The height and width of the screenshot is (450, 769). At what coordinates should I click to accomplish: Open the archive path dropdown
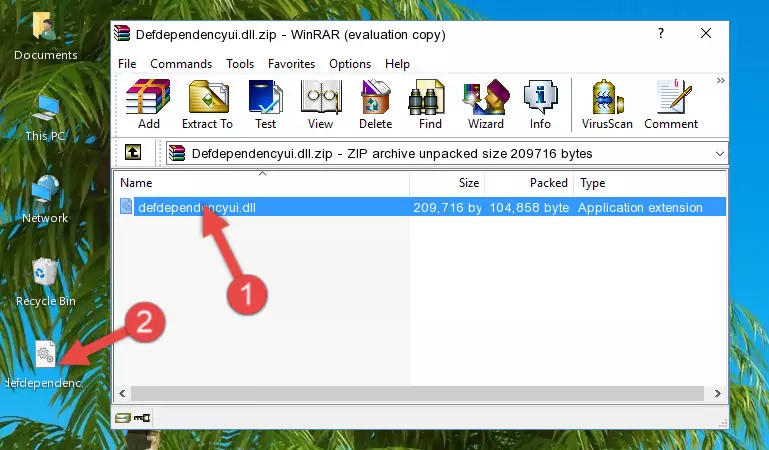719,153
